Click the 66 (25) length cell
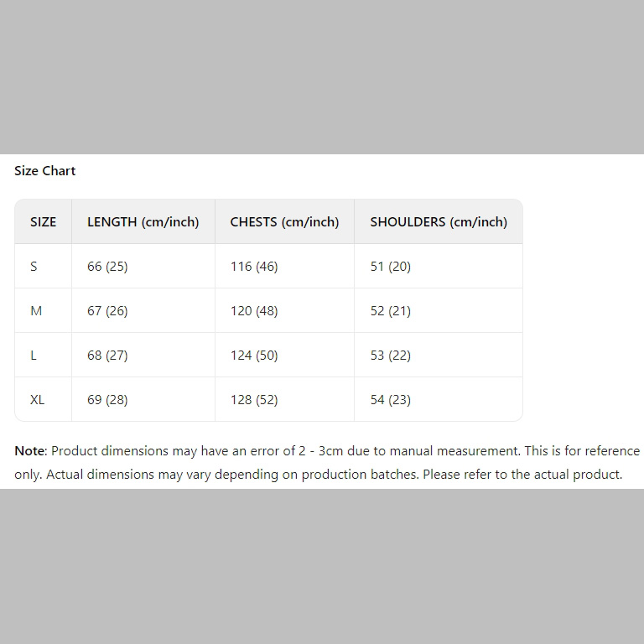The height and width of the screenshot is (644, 644). click(107, 267)
